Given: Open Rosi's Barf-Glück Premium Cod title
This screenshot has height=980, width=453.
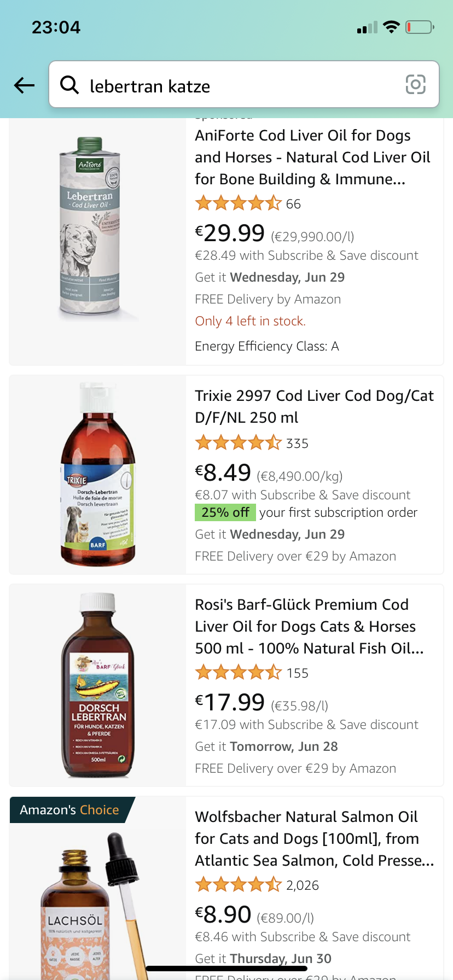Looking at the screenshot, I should pyautogui.click(x=310, y=627).
